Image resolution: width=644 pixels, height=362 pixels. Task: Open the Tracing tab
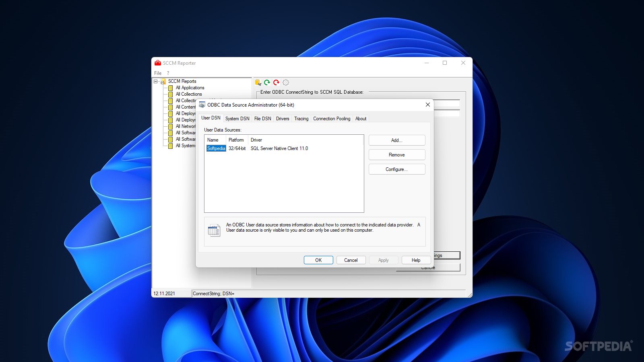pyautogui.click(x=301, y=119)
